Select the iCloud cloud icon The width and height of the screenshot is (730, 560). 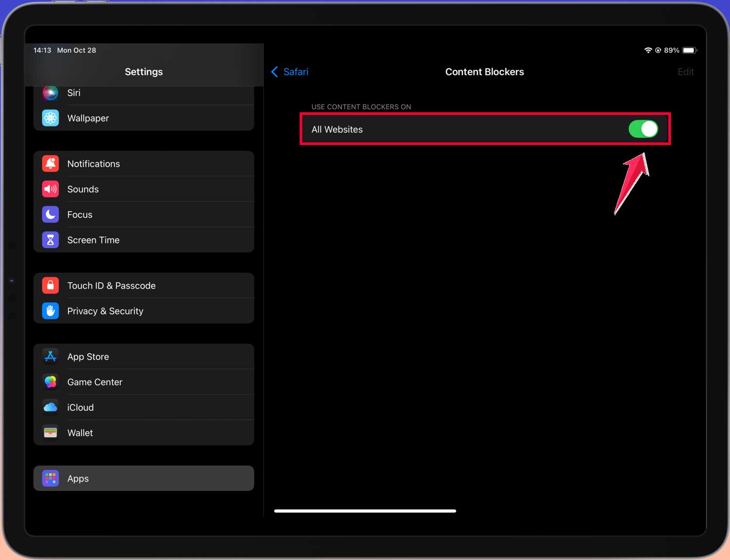click(x=50, y=407)
